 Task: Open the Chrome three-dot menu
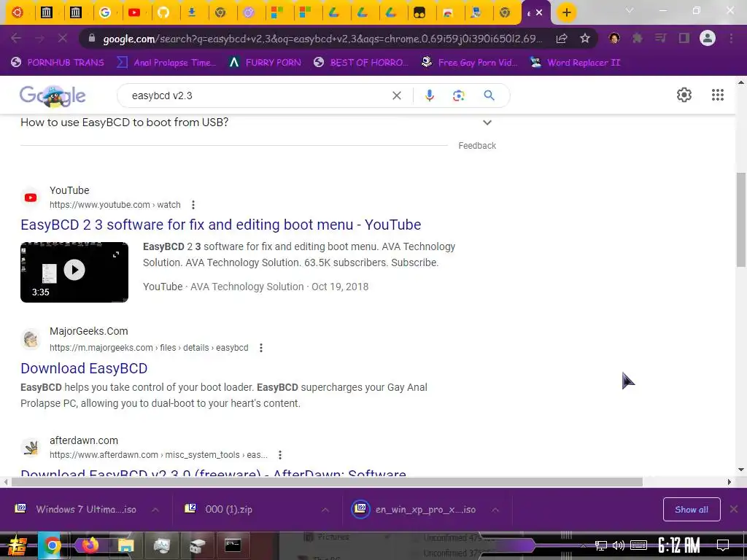pyautogui.click(x=731, y=38)
